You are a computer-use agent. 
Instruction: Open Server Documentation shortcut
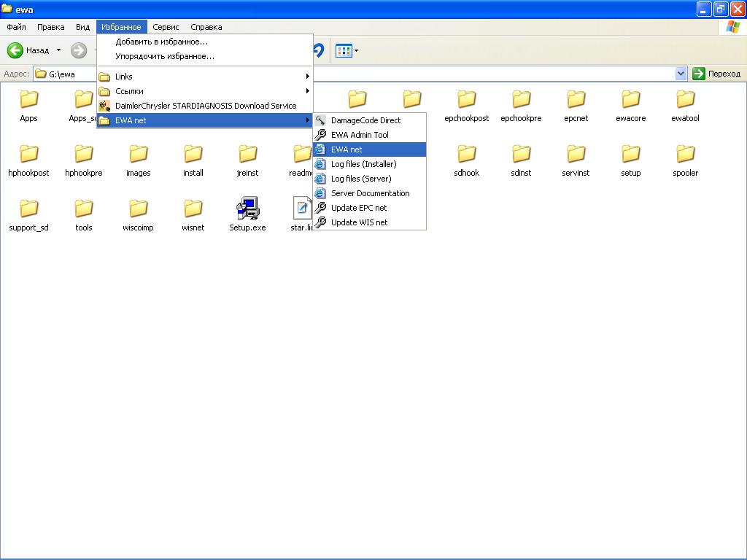pyautogui.click(x=370, y=193)
